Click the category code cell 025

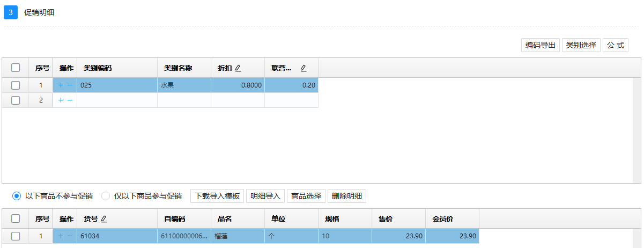(x=117, y=85)
